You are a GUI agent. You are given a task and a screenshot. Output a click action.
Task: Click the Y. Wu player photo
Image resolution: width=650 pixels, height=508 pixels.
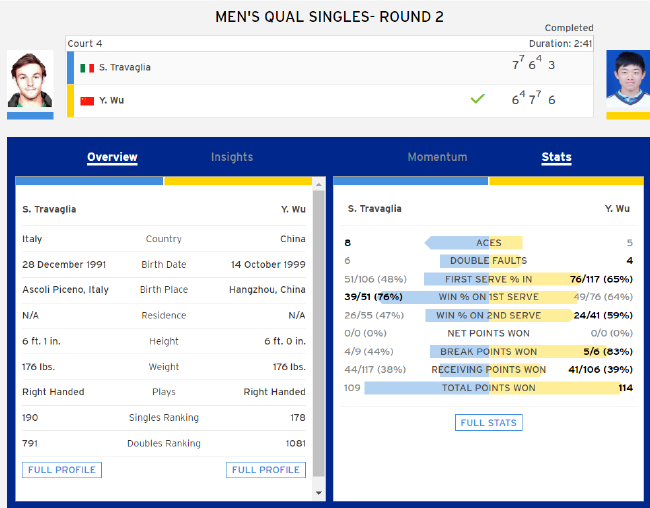coord(628,80)
